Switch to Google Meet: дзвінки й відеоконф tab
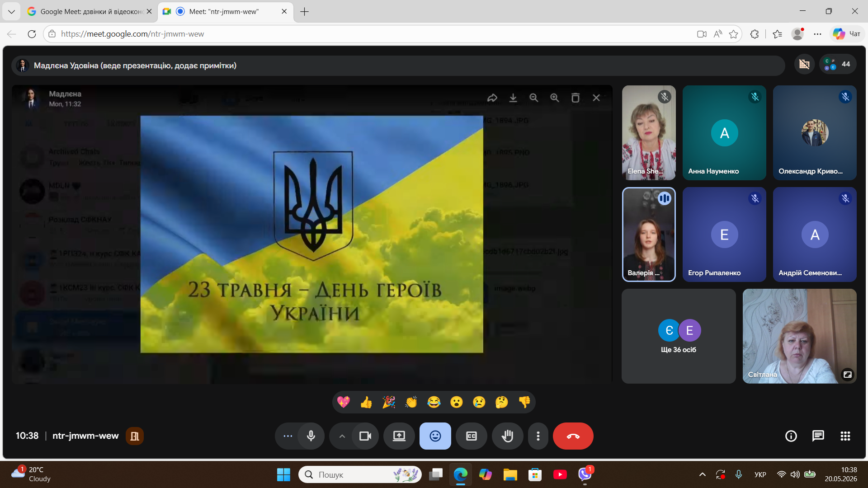This screenshot has height=488, width=868. click(89, 11)
